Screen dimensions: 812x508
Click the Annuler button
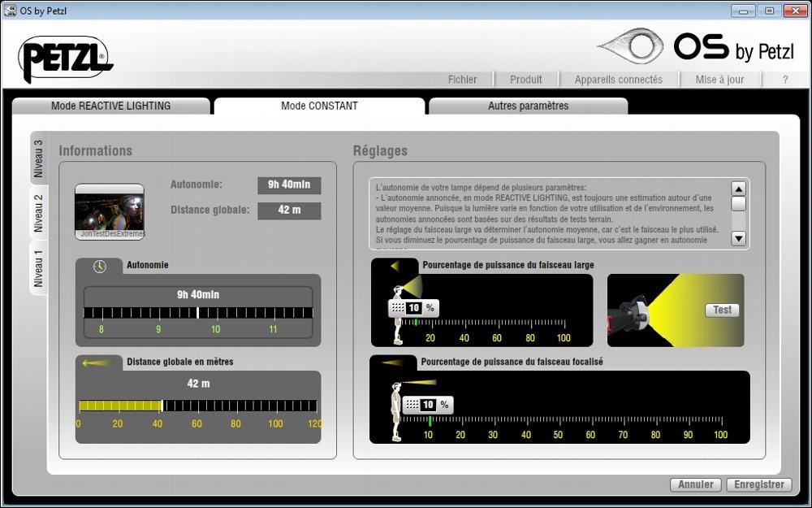pos(696,484)
